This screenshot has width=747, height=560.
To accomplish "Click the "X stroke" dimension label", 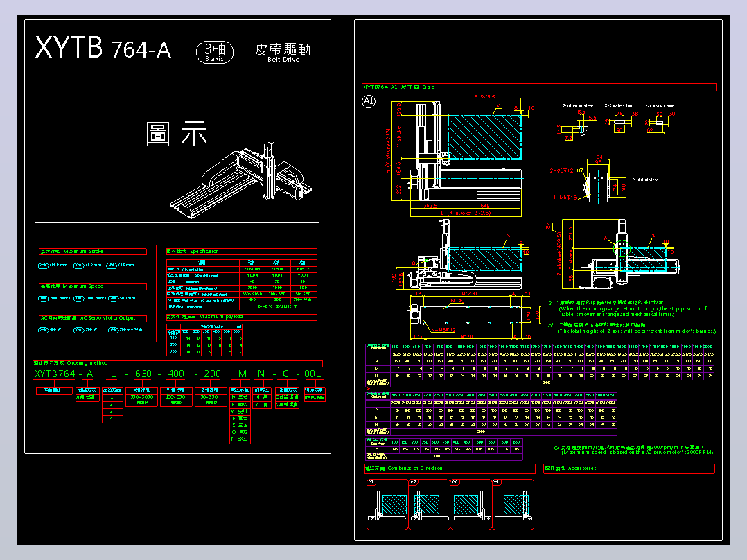I will pyautogui.click(x=485, y=96).
